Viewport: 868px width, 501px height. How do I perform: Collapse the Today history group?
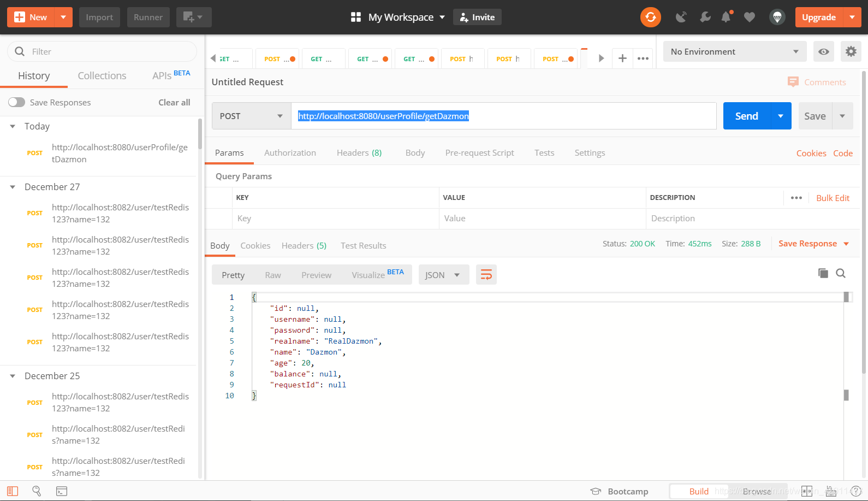coord(13,126)
